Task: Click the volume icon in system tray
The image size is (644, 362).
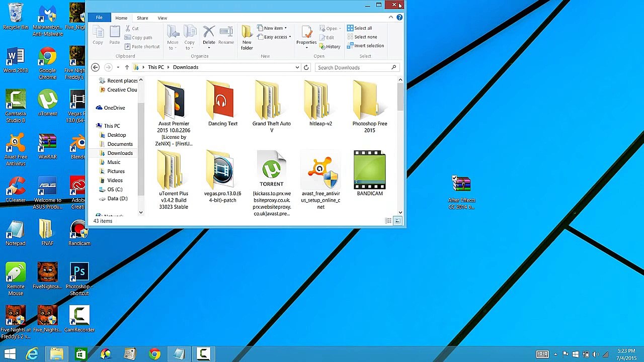Action: point(595,354)
